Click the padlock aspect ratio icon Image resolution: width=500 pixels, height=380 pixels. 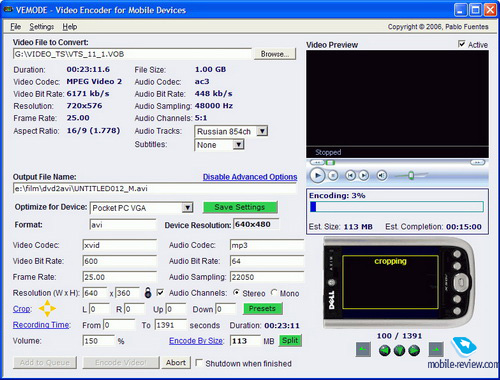click(148, 292)
